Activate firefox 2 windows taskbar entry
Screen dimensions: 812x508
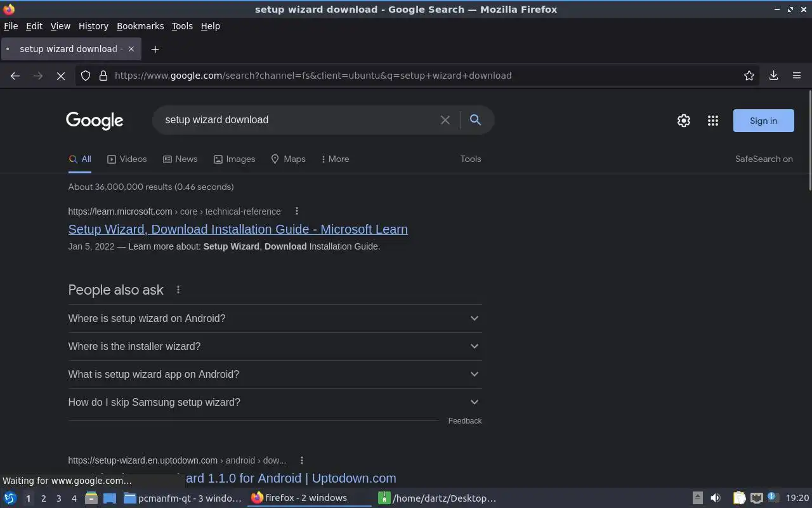click(310, 498)
